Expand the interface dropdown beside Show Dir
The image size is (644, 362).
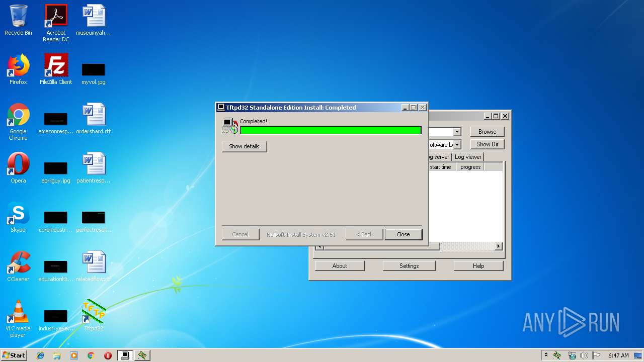tap(457, 145)
